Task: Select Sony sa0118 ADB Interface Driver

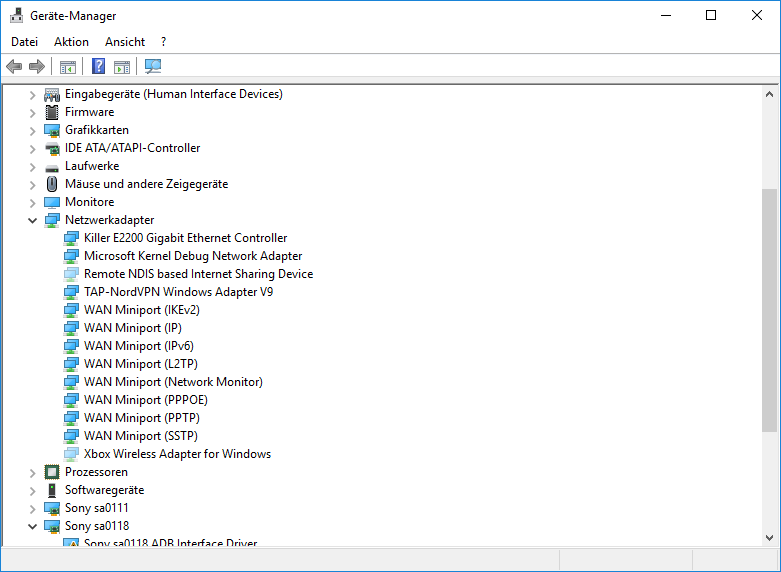Action: 170,542
